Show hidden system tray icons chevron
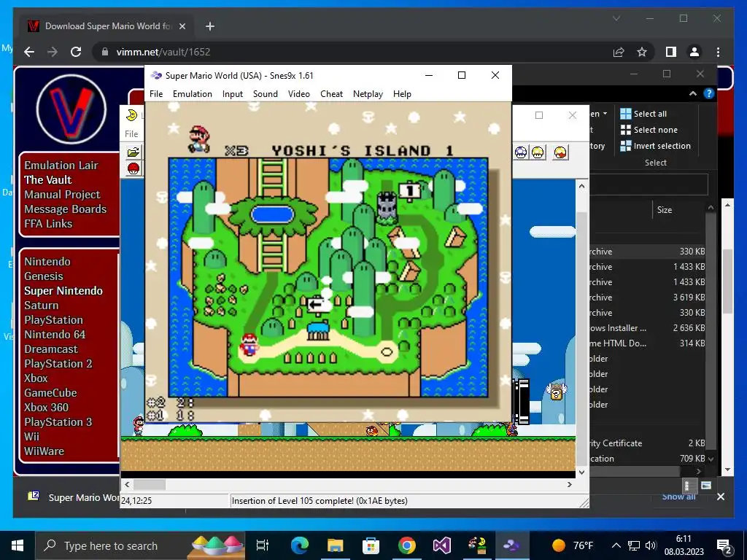The height and width of the screenshot is (560, 747). click(x=616, y=545)
